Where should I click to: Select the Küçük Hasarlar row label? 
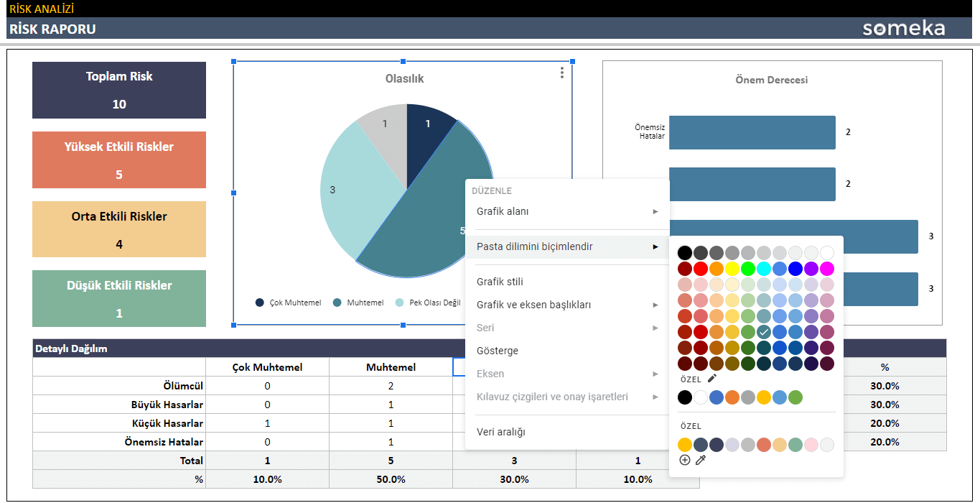tap(167, 423)
